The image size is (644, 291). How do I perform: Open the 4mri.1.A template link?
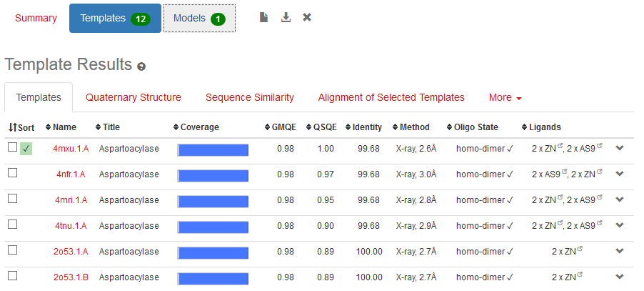71,200
